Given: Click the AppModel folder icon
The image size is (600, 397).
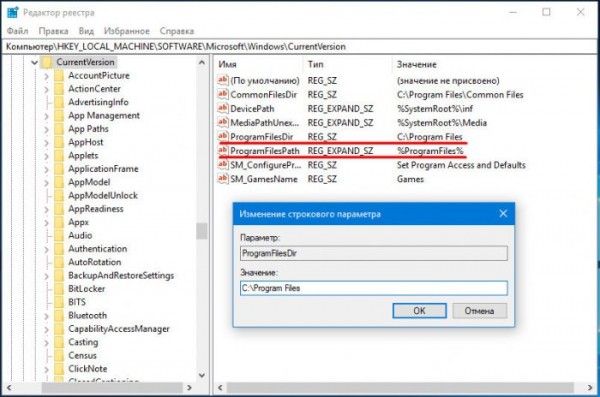Looking at the screenshot, I should pyautogui.click(x=59, y=182).
